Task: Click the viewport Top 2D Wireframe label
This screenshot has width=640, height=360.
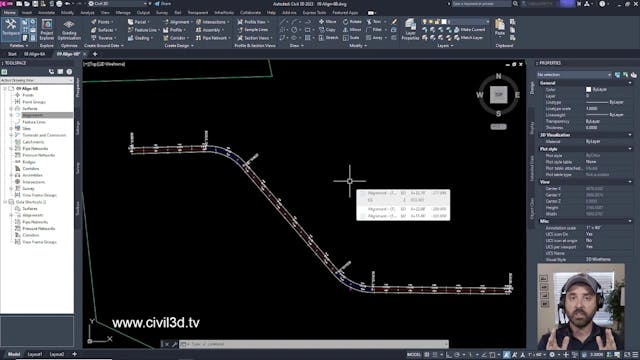Action: click(104, 64)
